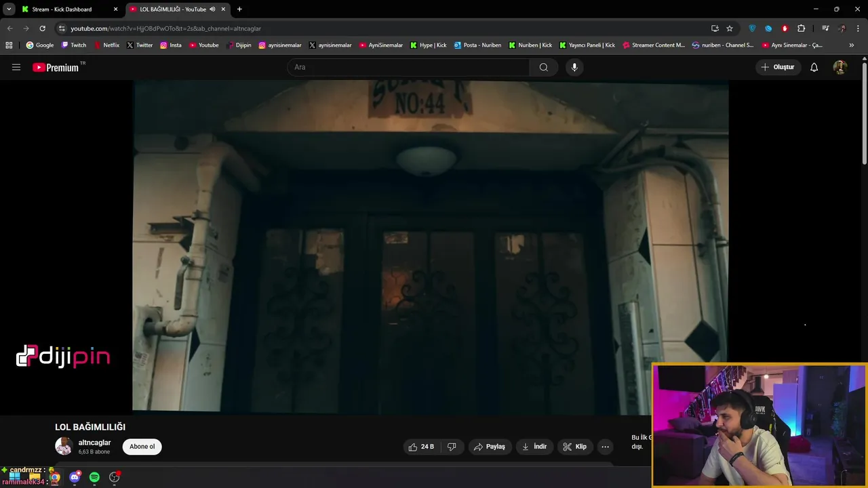
Task: Reload the page in Chrome
Action: (43, 28)
